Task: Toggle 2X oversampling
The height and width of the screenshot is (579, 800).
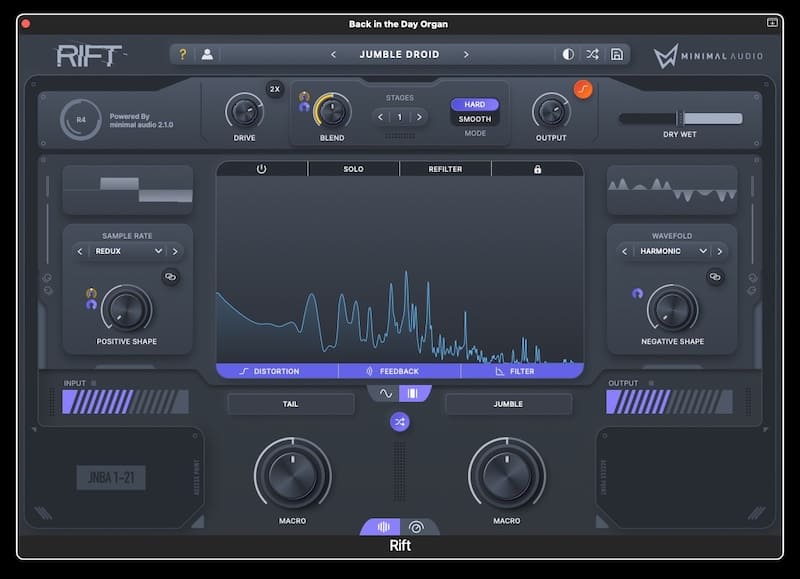Action: [275, 89]
